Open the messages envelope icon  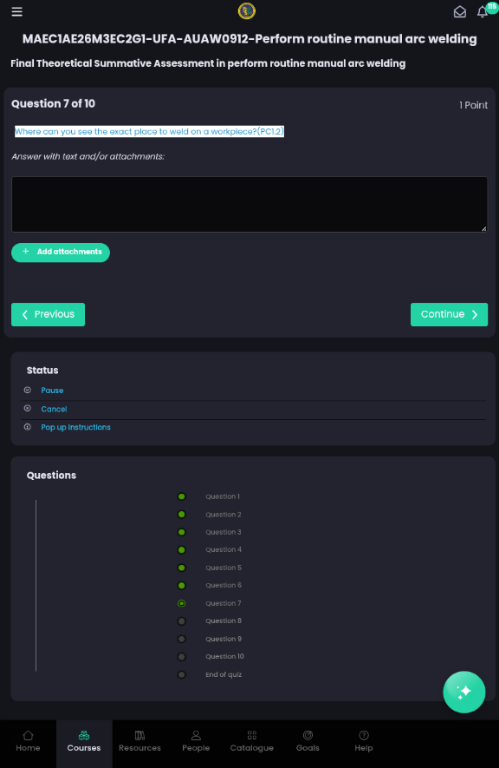[459, 12]
